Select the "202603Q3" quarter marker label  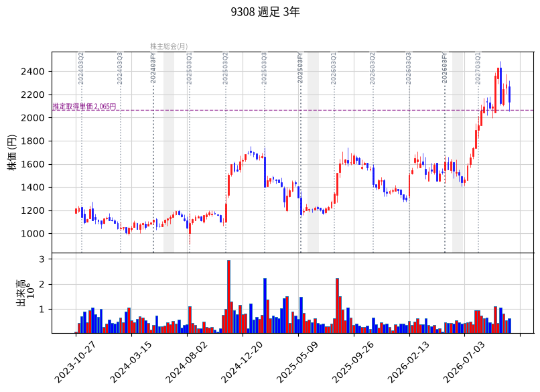pos(409,68)
